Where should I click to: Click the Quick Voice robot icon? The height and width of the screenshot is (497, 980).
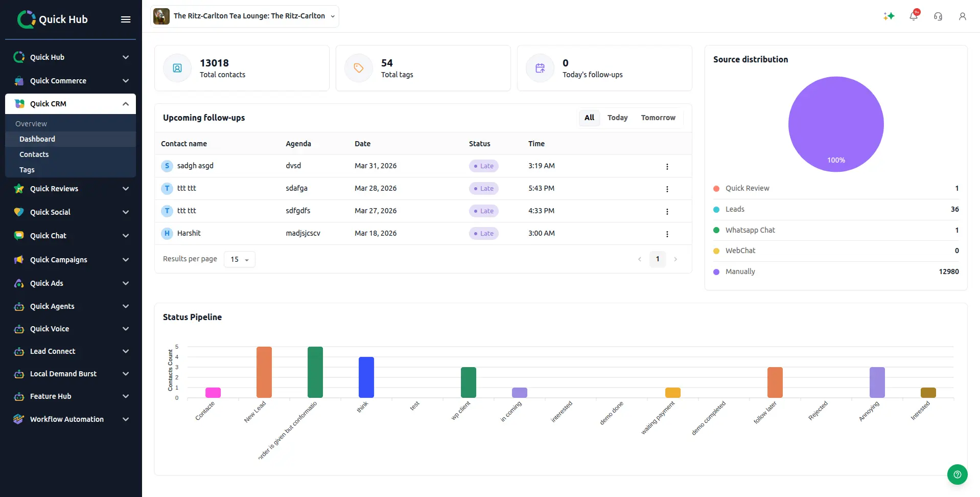19,329
